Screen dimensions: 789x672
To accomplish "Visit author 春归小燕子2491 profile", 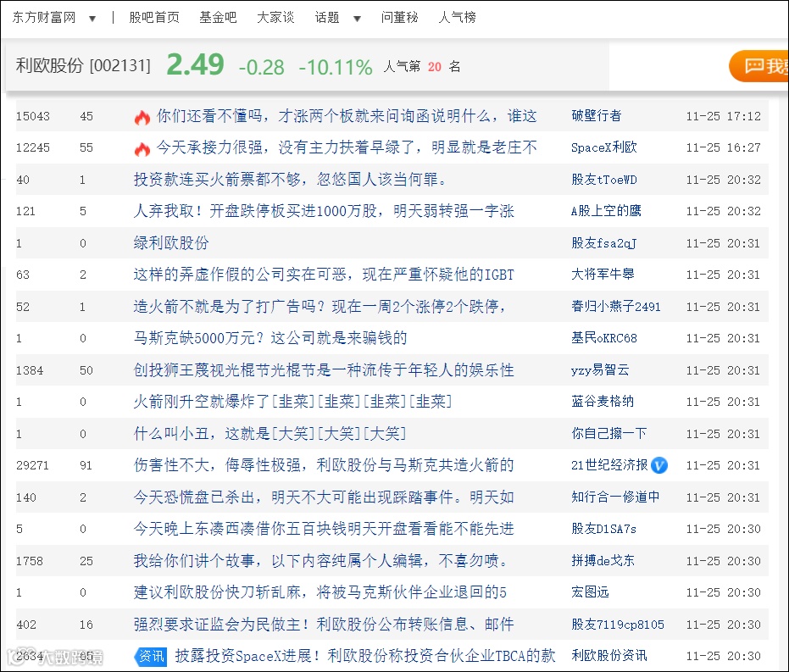I will [616, 306].
